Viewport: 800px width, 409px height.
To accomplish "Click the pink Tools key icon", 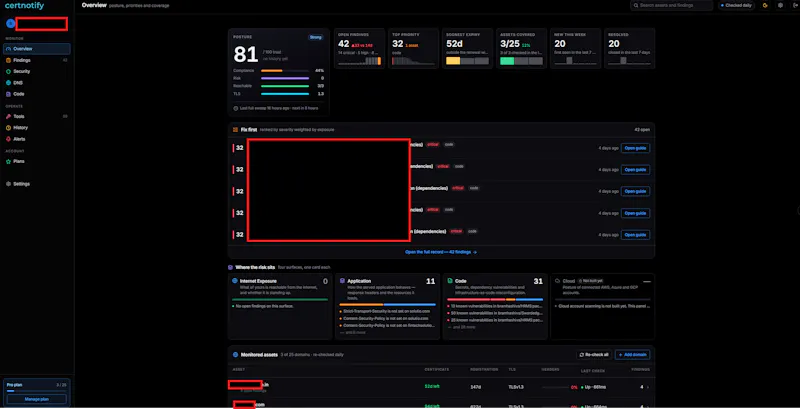I will point(8,116).
